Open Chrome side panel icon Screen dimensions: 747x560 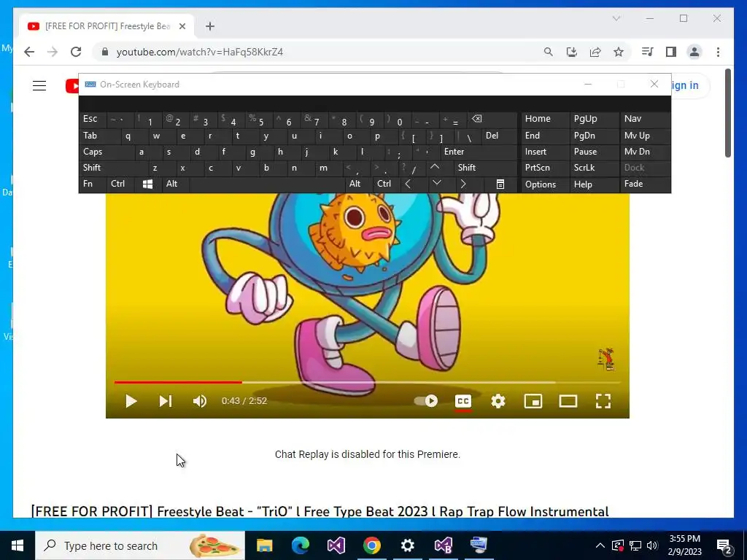click(671, 52)
